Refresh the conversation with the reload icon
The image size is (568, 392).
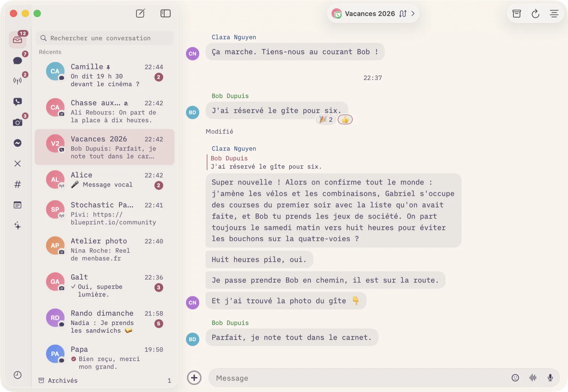click(535, 13)
